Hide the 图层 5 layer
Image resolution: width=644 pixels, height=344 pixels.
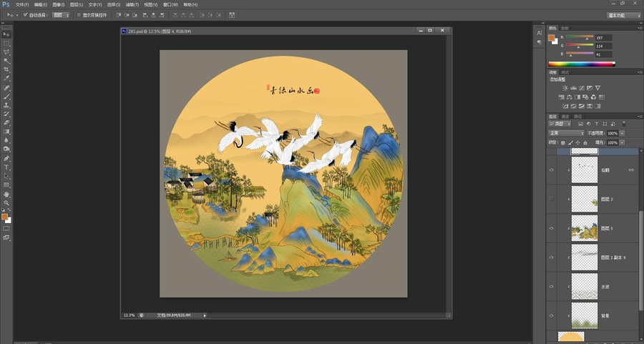pyautogui.click(x=552, y=228)
